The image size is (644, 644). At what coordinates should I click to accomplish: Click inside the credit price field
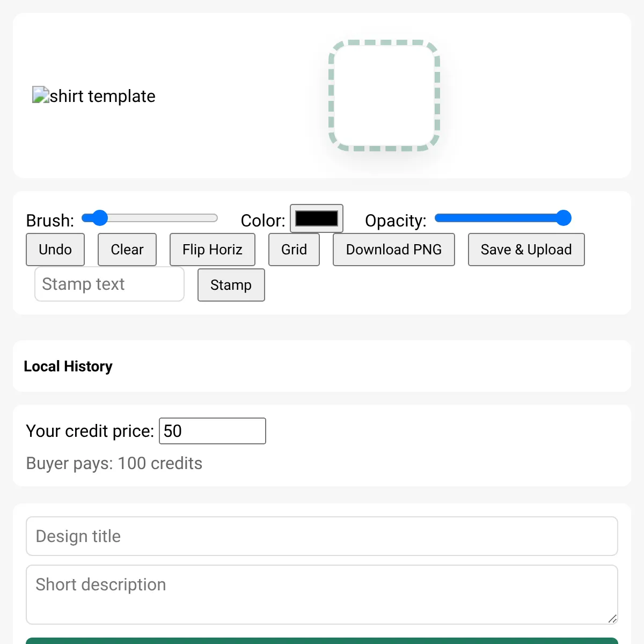pyautogui.click(x=212, y=431)
